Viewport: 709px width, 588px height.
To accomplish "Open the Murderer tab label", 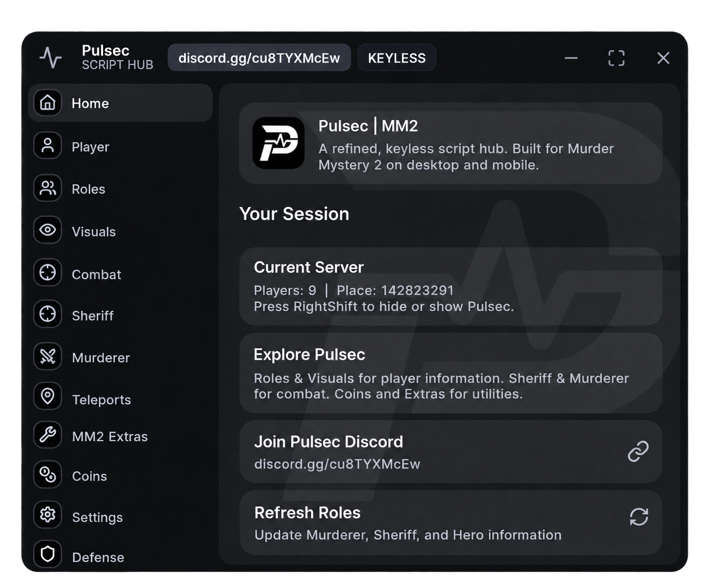I will pyautogui.click(x=101, y=358).
